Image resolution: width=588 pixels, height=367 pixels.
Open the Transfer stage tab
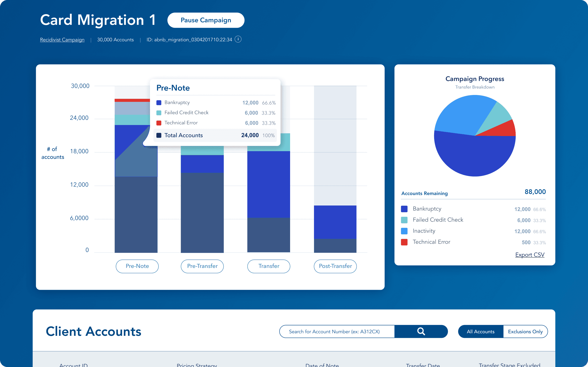(269, 266)
